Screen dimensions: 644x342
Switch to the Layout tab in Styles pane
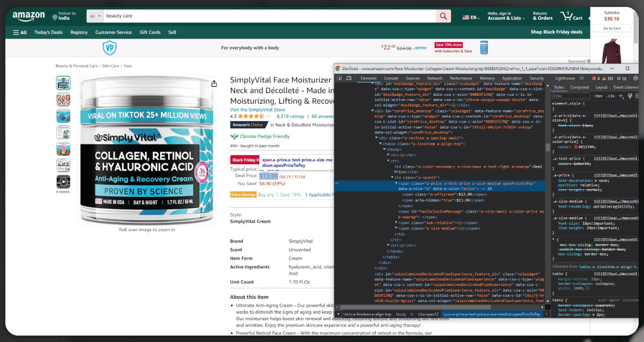pos(602,87)
